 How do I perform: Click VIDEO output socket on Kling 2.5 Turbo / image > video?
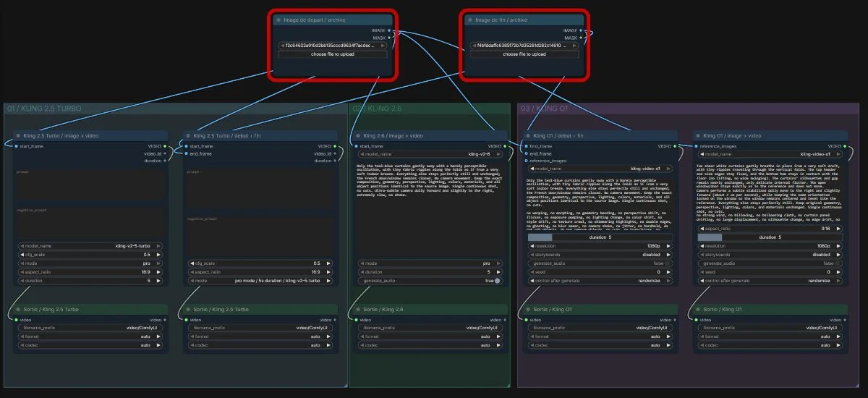point(164,146)
